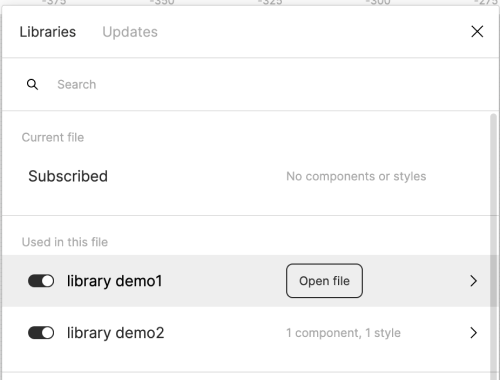This screenshot has height=380, width=500.
Task: Click the "1 component, 1 style" summary text
Action: tap(343, 333)
